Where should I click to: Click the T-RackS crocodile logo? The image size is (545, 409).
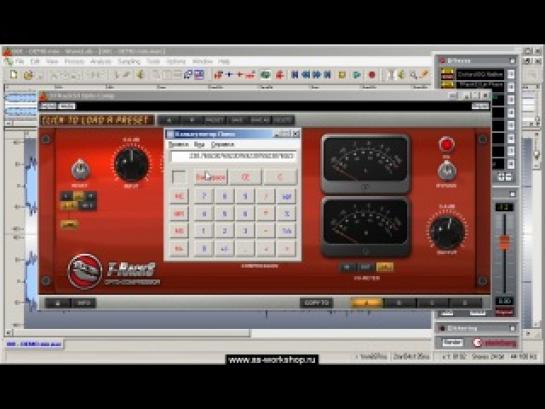click(84, 272)
